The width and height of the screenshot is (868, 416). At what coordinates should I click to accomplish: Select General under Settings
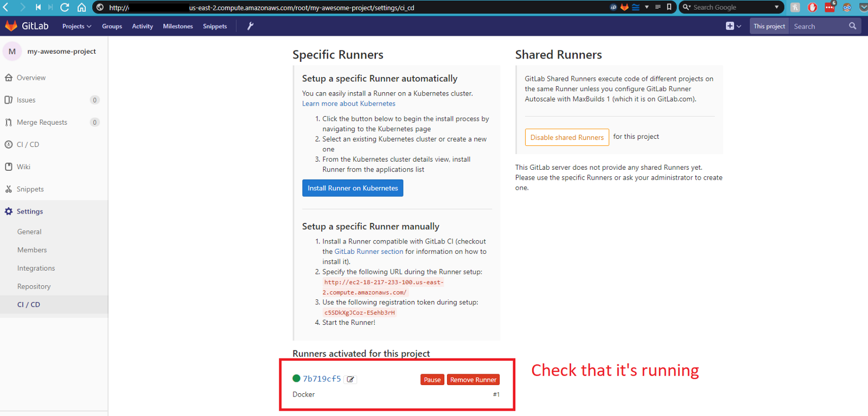(29, 232)
